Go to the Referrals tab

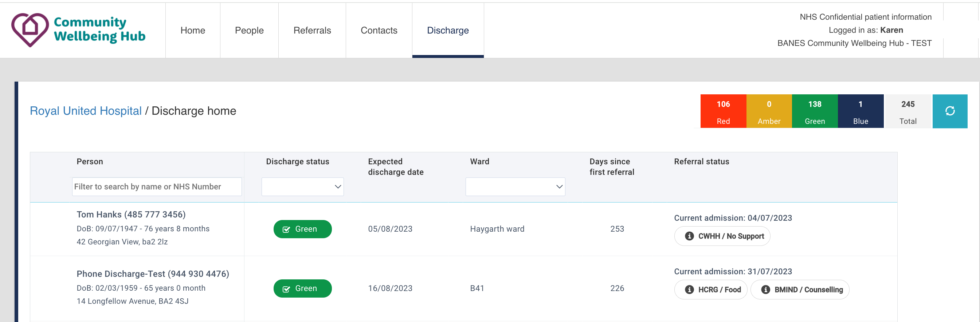(312, 30)
